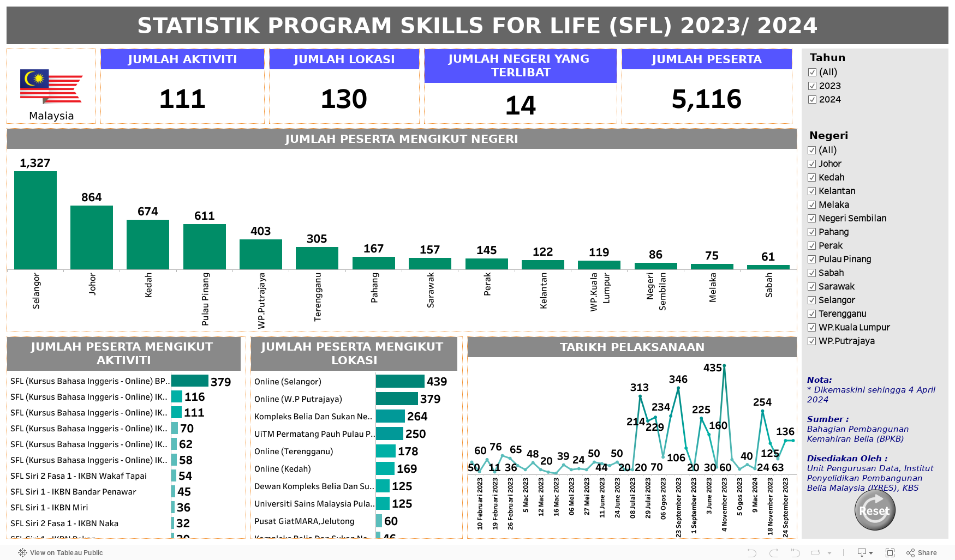Uncheck the Melaka filter checkbox
The width and height of the screenshot is (955, 560).
point(812,204)
